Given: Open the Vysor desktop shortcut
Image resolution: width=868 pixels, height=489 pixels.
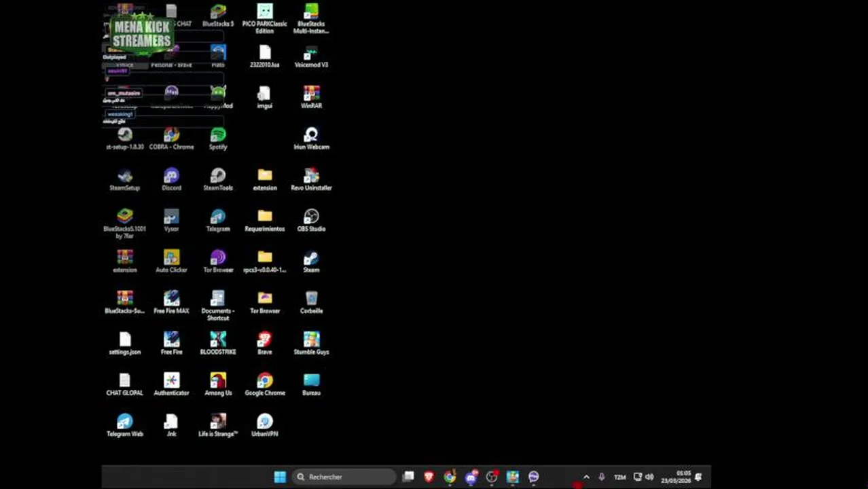Looking at the screenshot, I should [x=171, y=221].
